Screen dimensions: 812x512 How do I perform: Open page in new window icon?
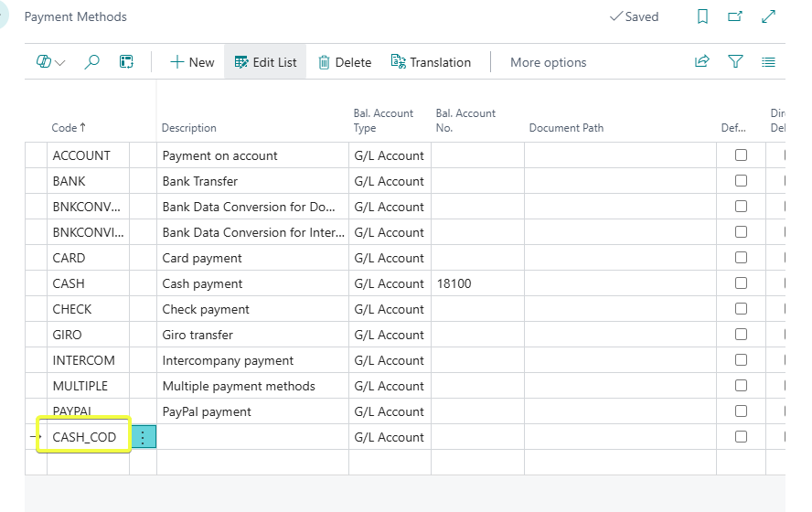click(x=735, y=16)
